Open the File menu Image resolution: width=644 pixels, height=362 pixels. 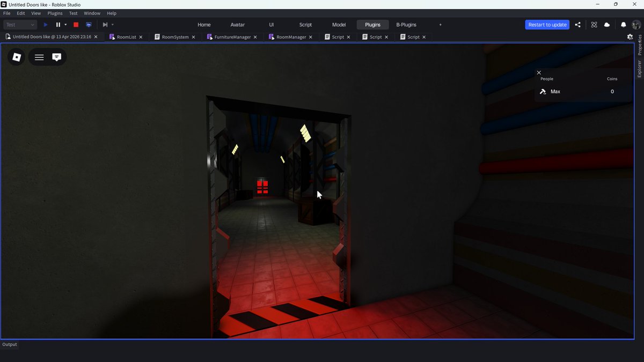click(7, 13)
